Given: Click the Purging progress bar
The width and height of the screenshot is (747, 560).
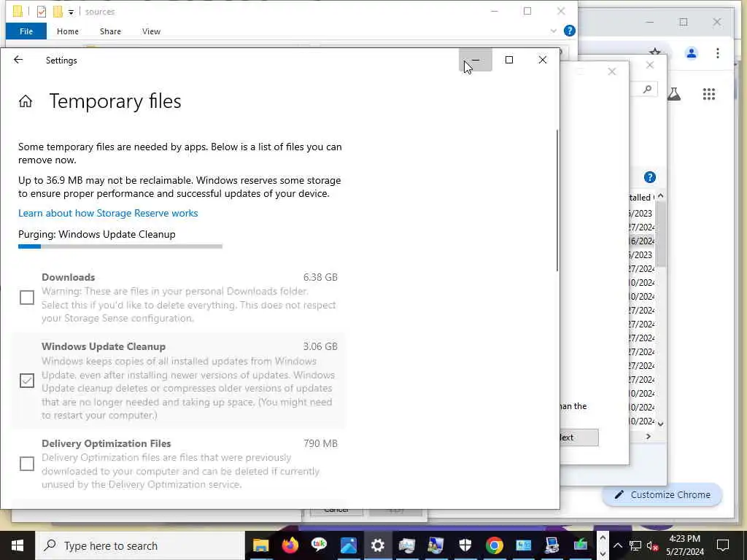Looking at the screenshot, I should pyautogui.click(x=120, y=246).
